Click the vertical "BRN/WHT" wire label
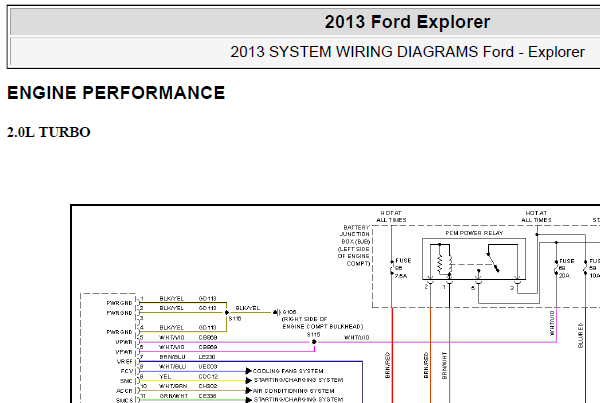This screenshot has width=600, height=403. (x=444, y=365)
